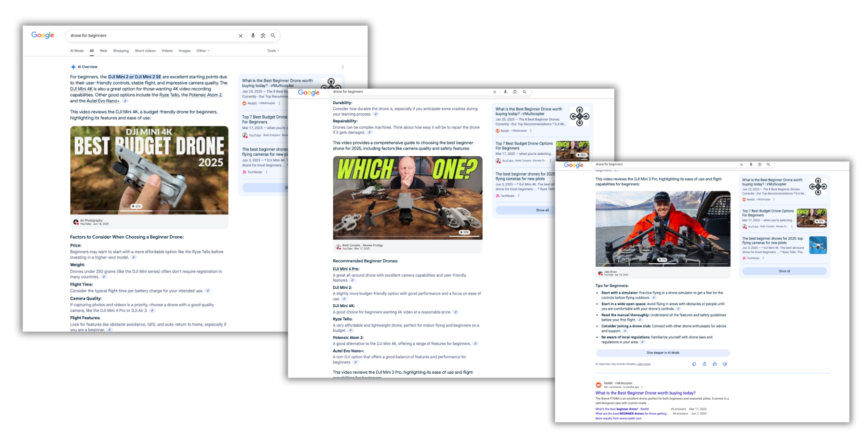This screenshot has height=434, width=868.
Task: Play the DJI Mini 3 Pro review video
Action: (663, 229)
